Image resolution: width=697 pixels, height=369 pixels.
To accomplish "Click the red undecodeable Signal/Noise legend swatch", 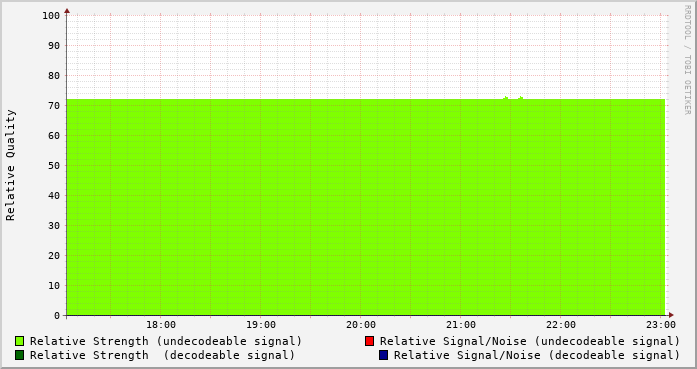I will tap(369, 341).
